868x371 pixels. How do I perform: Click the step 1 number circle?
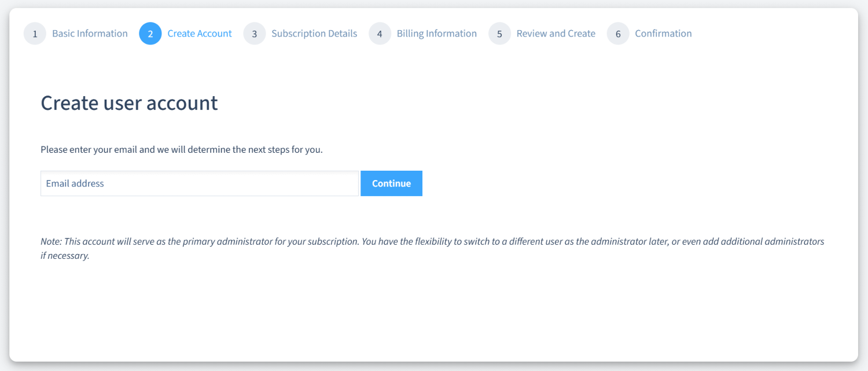(x=35, y=34)
